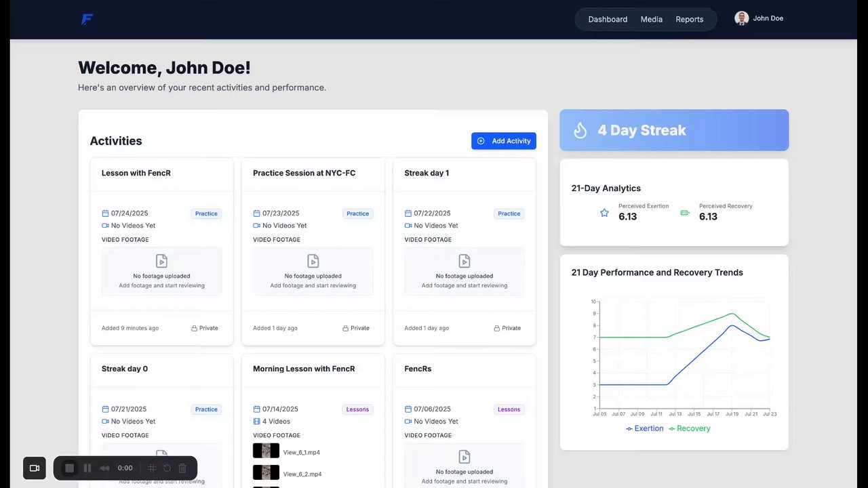The image size is (868, 488).
Task: Select the 4 Day Streak banner
Action: pos(674,130)
